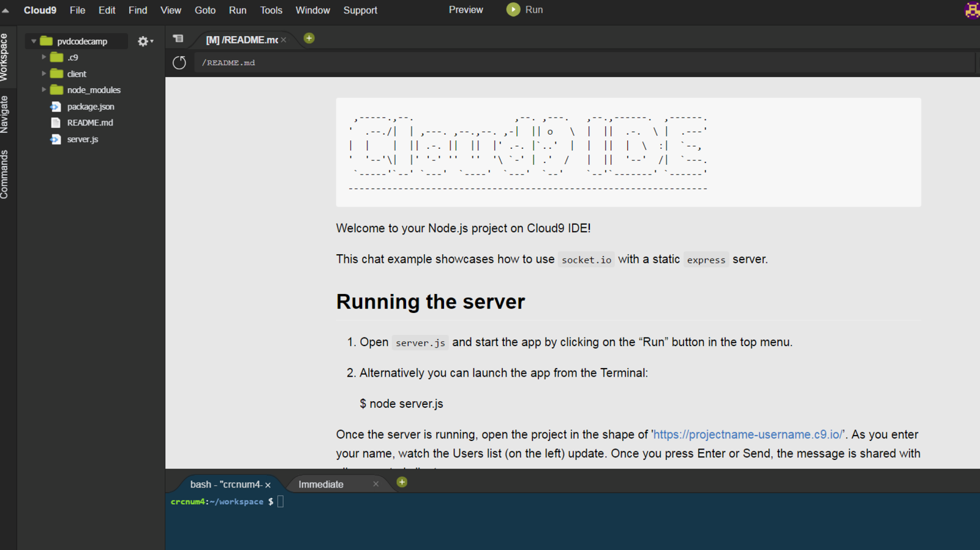The width and height of the screenshot is (980, 550).
Task: Click the user avatar icon at top right
Action: coord(972,10)
